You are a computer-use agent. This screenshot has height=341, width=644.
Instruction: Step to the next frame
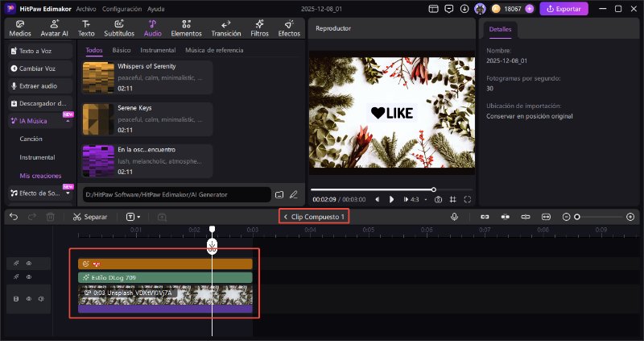point(406,199)
